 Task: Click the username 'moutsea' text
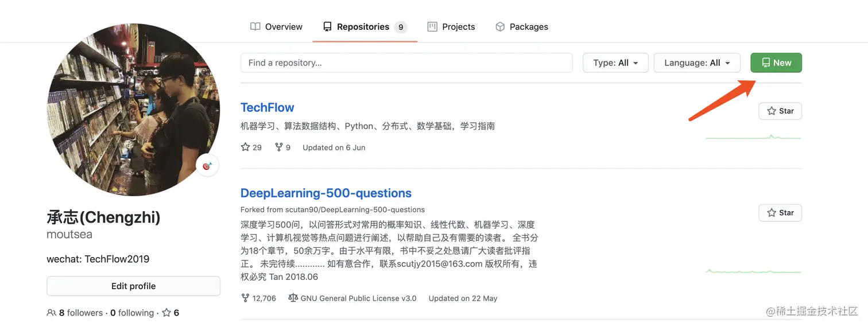(69, 234)
